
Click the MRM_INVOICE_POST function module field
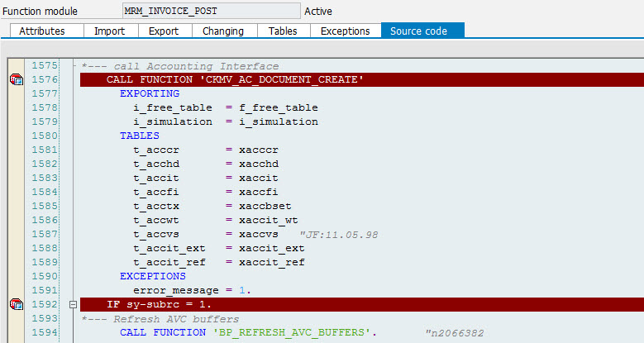click(x=209, y=11)
